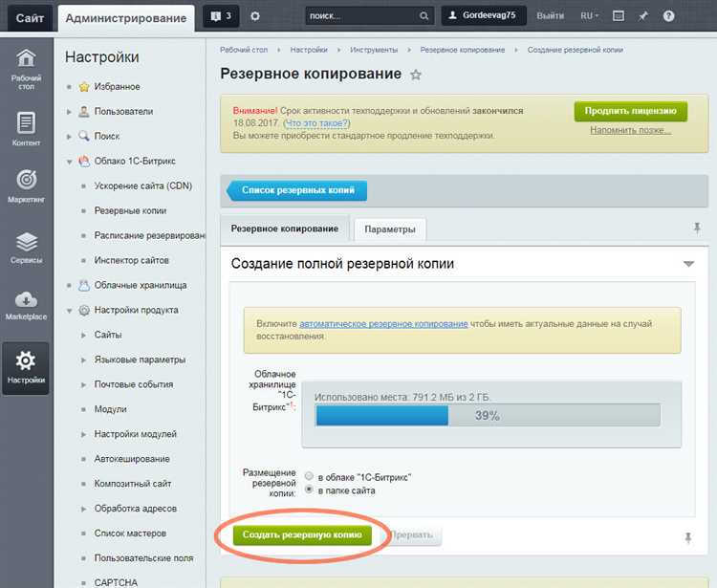The width and height of the screenshot is (717, 588).
Task: Open Пользовательские поля menu item
Action: (144, 558)
